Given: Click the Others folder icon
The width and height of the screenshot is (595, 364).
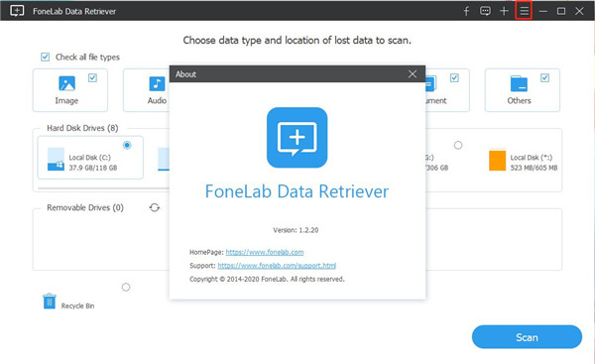Looking at the screenshot, I should pyautogui.click(x=519, y=83).
